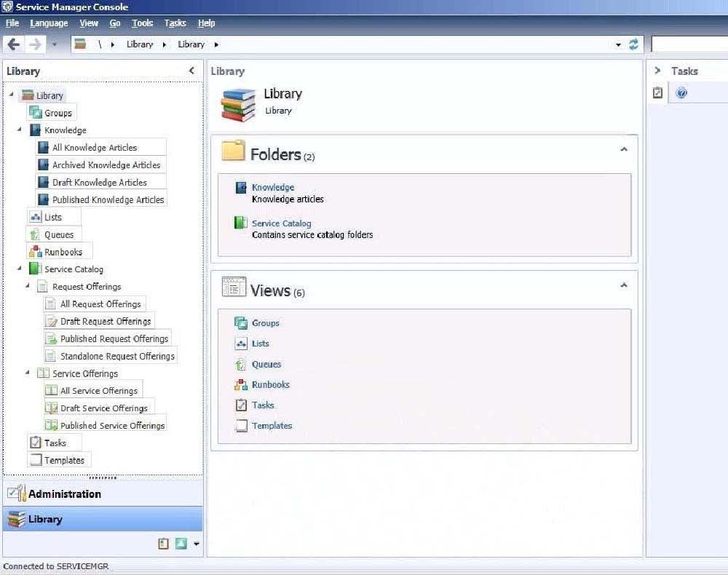Open the Help menu
The image size is (728, 575).
pyautogui.click(x=206, y=23)
